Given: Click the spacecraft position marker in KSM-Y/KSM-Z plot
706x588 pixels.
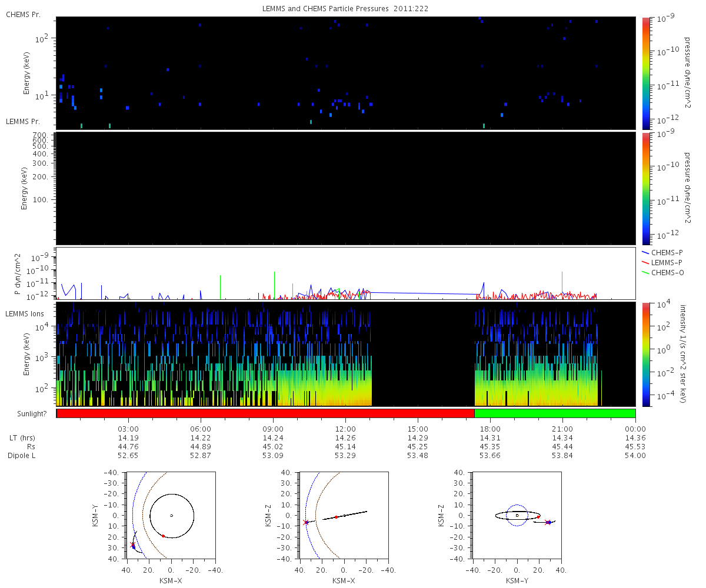Looking at the screenshot, I should 548,522.
